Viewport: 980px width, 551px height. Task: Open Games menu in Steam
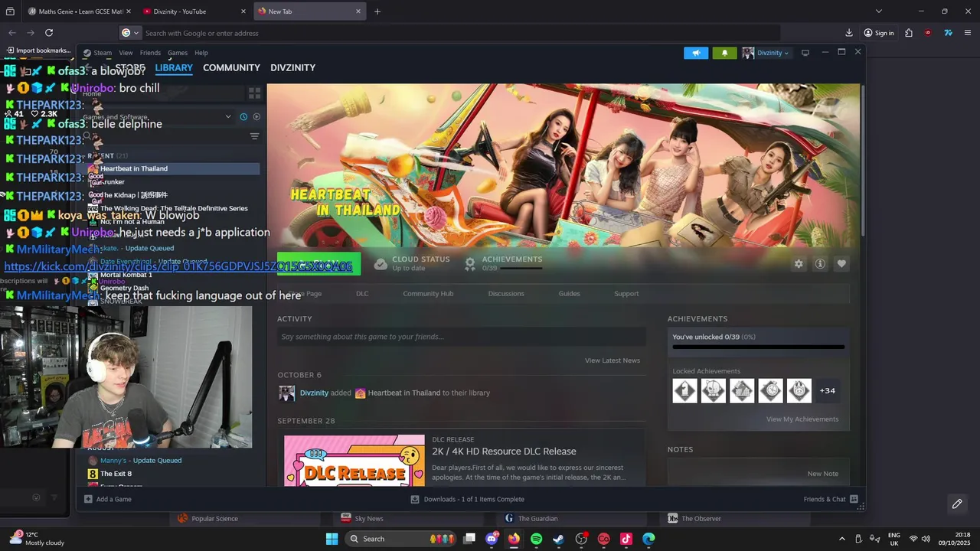coord(178,53)
